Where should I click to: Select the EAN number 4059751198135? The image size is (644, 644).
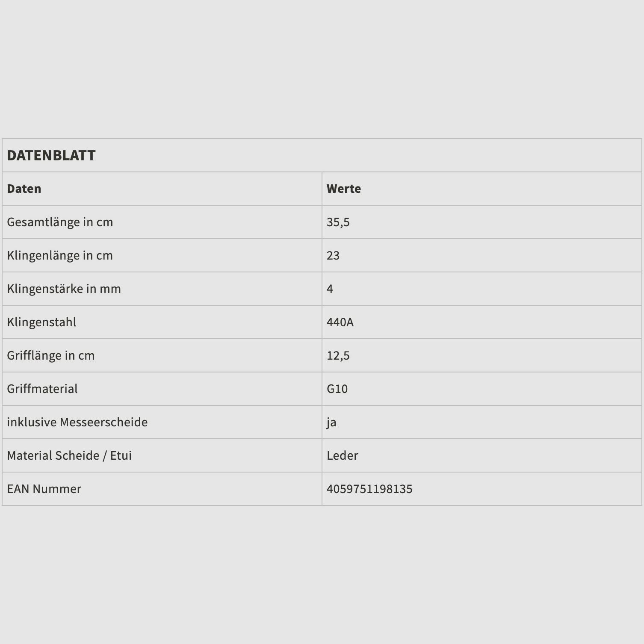pyautogui.click(x=369, y=489)
